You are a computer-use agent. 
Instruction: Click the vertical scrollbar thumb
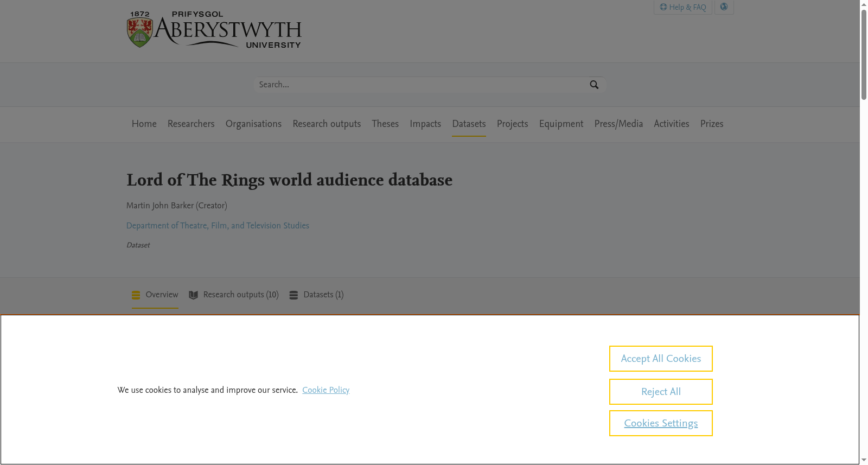[864, 54]
